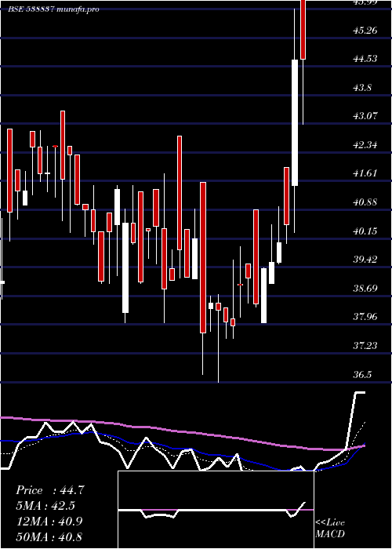The width and height of the screenshot is (392, 549).
Task: Click the 43.07 price axis label
Action: [365, 116]
